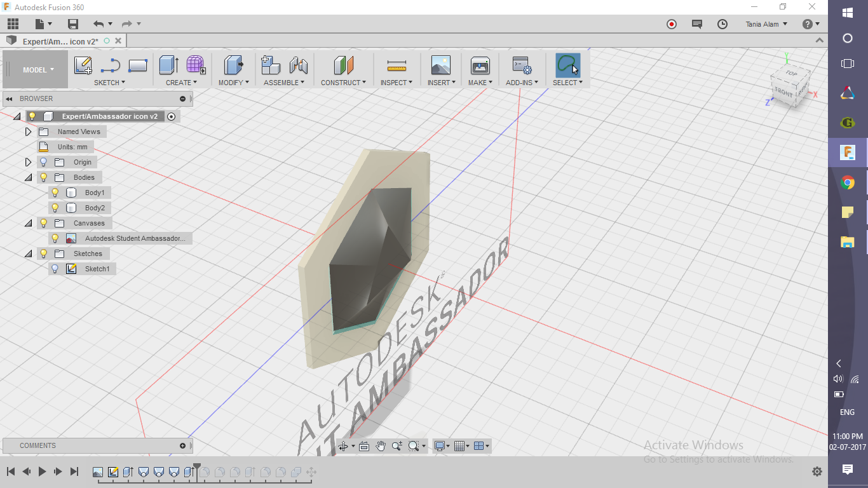Screen dimensions: 868x488
Task: Activate the Zoom tool in the navigation bar
Action: pos(398,445)
